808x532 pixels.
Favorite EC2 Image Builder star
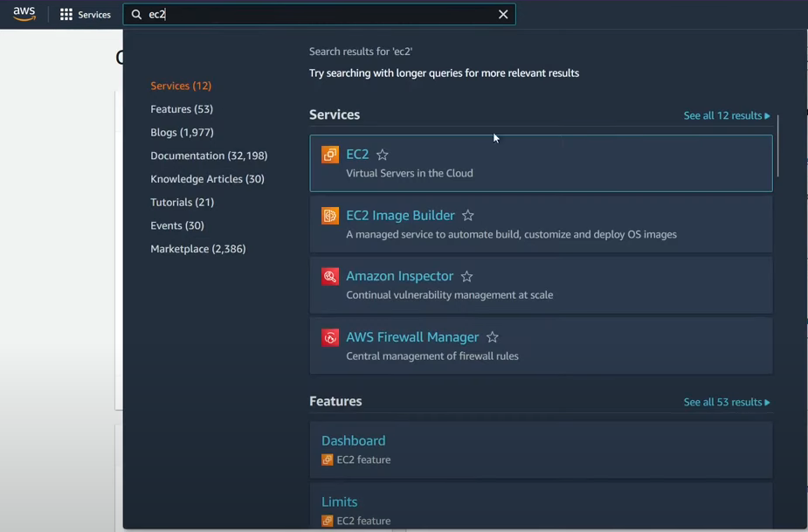[x=468, y=216]
